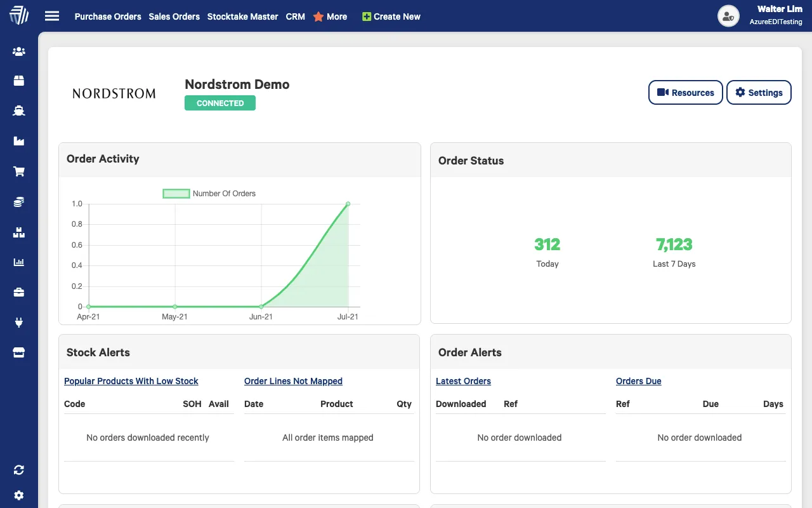Open the storefront sidebar icon
The width and height of the screenshot is (812, 508).
(x=19, y=353)
